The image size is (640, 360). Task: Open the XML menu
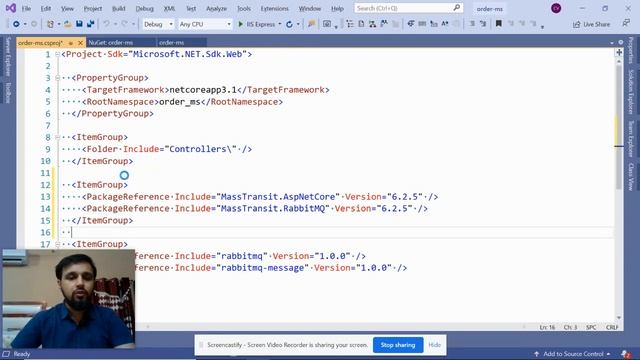click(x=169, y=9)
